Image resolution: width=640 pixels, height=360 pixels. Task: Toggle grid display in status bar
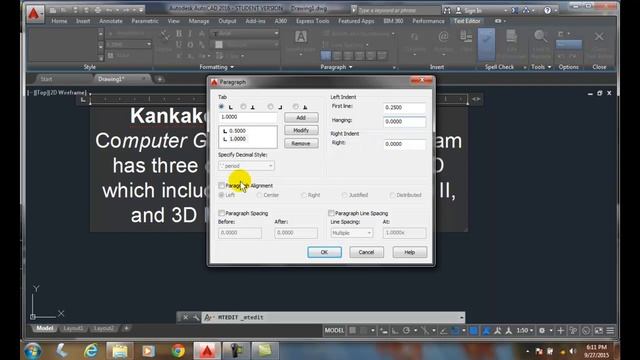coord(352,331)
